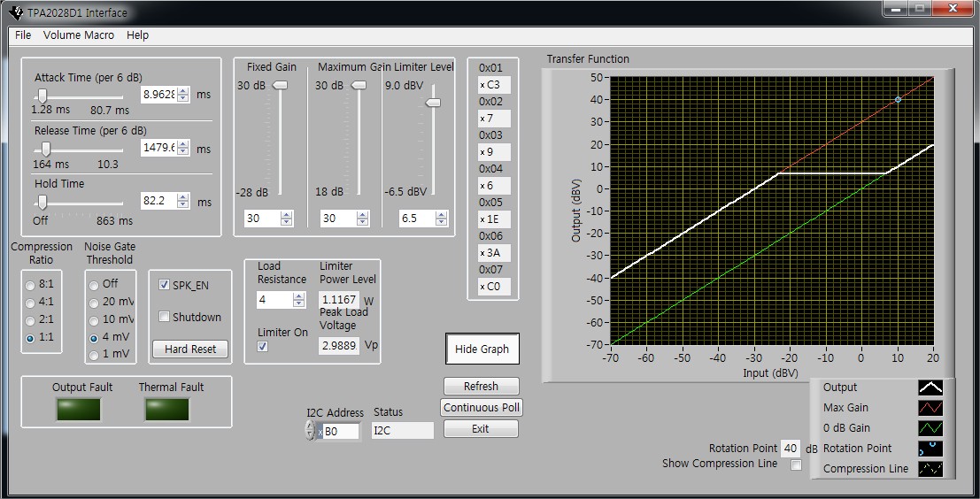Click the Maximum Gain vertical slider thumb
Image resolution: width=980 pixels, height=499 pixels.
(x=359, y=85)
